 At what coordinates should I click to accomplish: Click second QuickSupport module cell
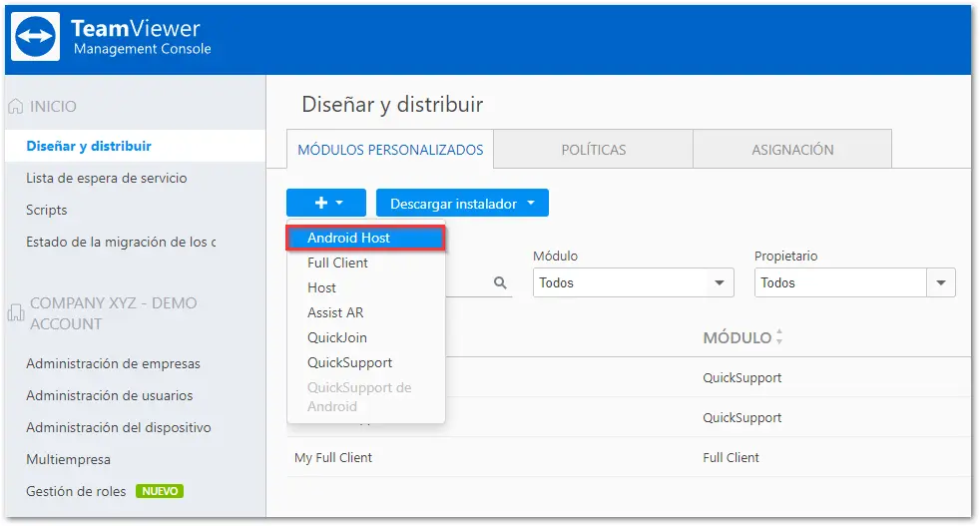741,418
